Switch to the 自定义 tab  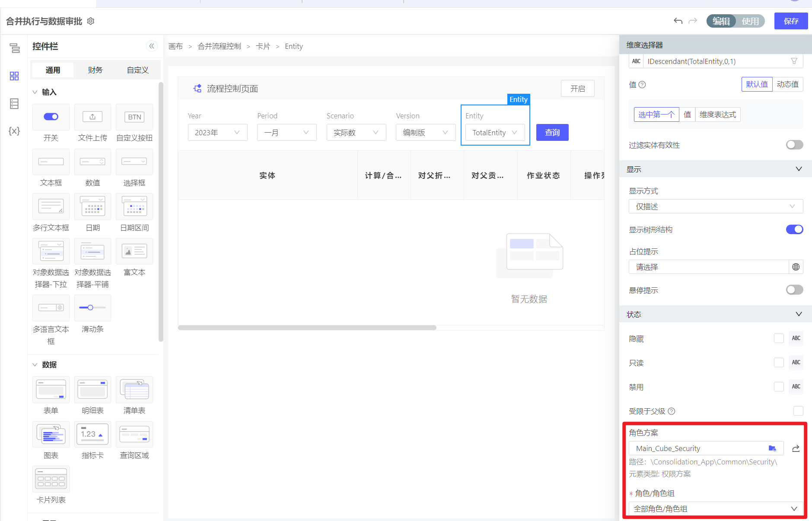click(x=137, y=70)
